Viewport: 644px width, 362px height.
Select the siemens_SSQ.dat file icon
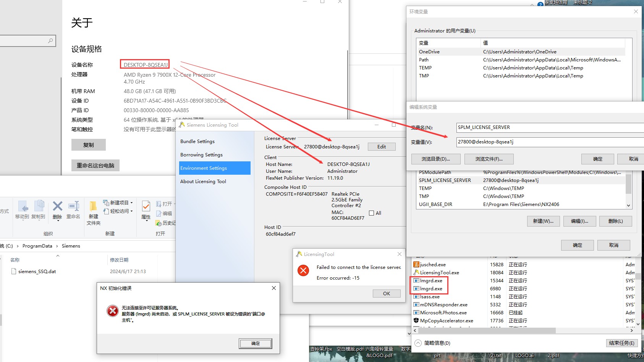point(14,272)
